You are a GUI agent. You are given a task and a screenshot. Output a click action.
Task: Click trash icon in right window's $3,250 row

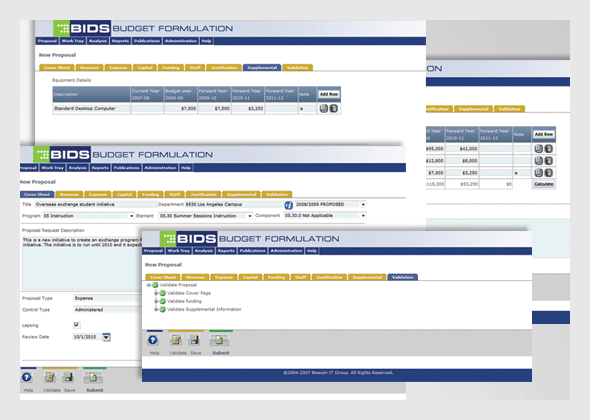[549, 173]
